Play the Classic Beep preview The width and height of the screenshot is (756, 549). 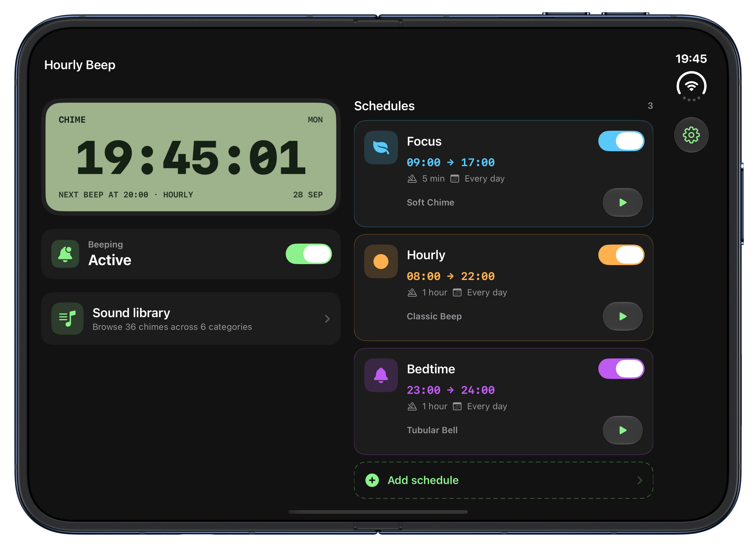point(622,316)
